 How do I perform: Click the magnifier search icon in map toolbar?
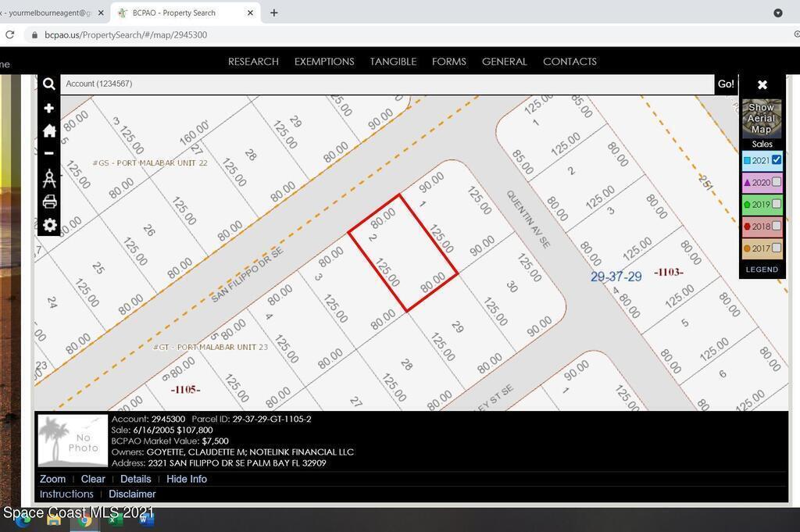click(x=48, y=84)
